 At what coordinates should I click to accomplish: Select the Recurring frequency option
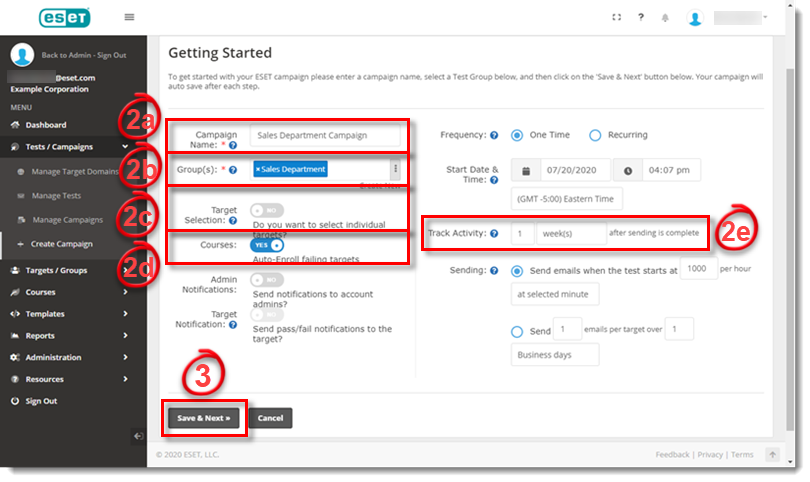pyautogui.click(x=595, y=135)
